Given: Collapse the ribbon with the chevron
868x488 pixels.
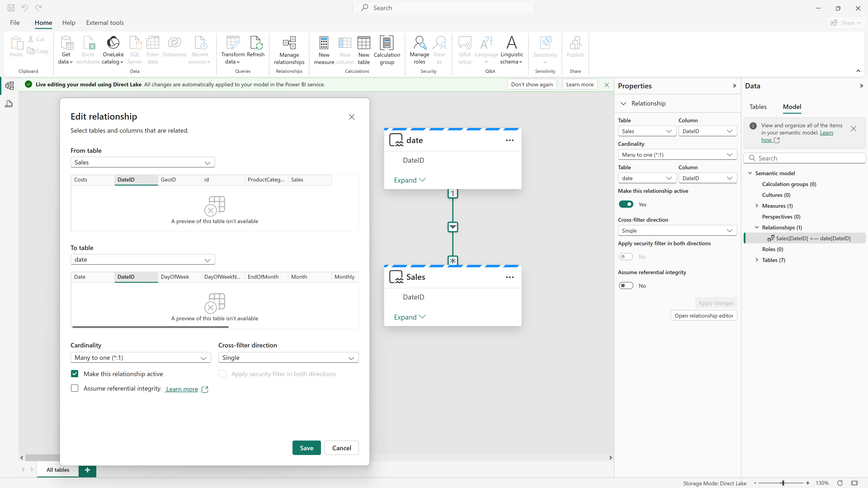Looking at the screenshot, I should [x=858, y=71].
